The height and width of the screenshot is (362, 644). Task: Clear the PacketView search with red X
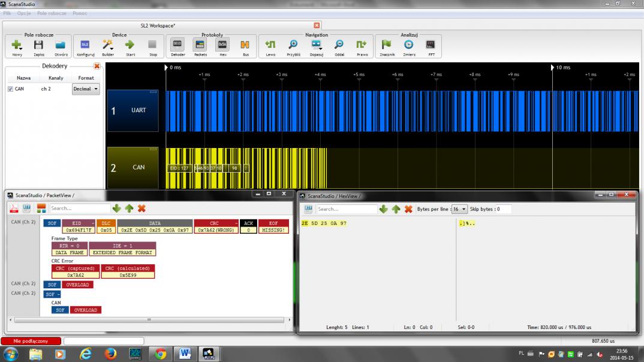142,208
